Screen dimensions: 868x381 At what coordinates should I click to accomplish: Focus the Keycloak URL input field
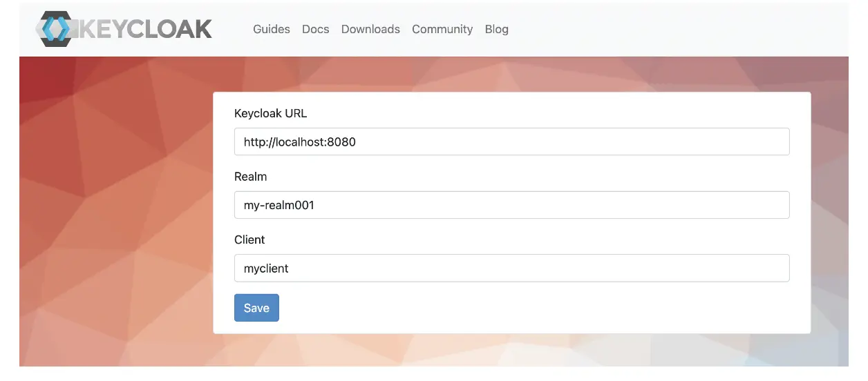pyautogui.click(x=512, y=141)
